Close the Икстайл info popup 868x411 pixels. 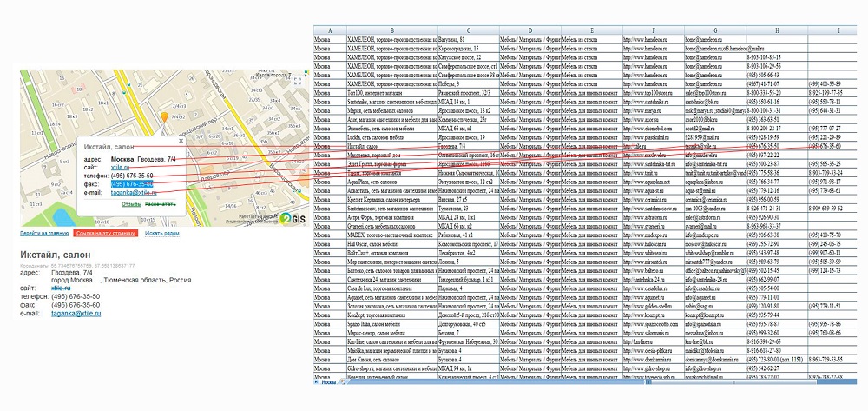(181, 139)
